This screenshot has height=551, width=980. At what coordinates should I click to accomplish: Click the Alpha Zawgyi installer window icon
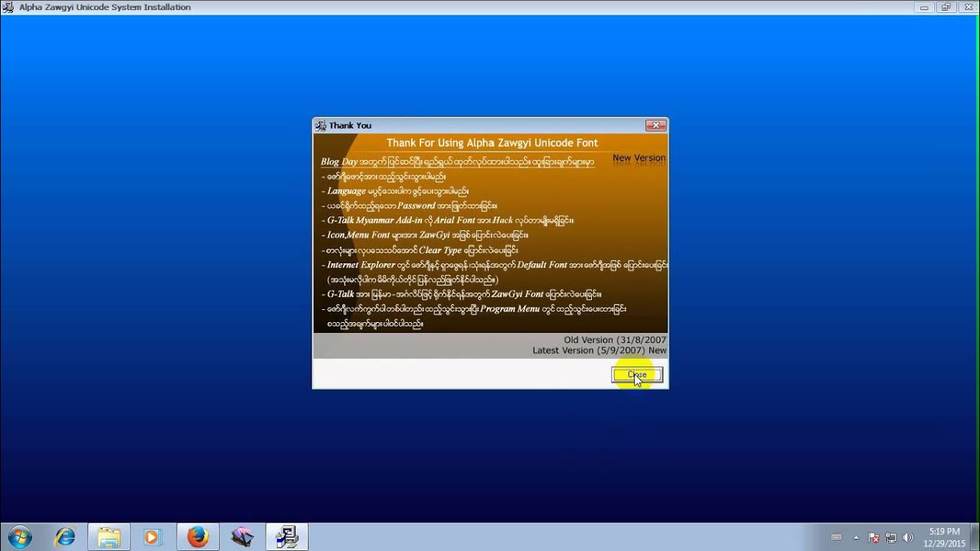click(x=9, y=7)
